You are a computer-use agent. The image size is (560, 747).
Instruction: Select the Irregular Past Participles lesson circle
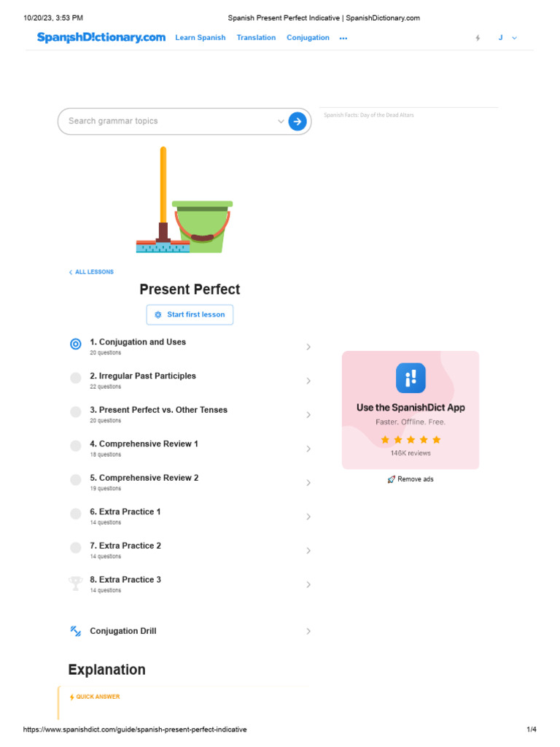coord(76,378)
